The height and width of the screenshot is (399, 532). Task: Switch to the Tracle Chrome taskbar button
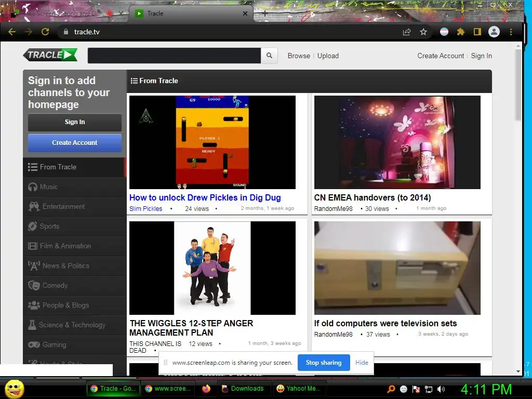(113, 389)
